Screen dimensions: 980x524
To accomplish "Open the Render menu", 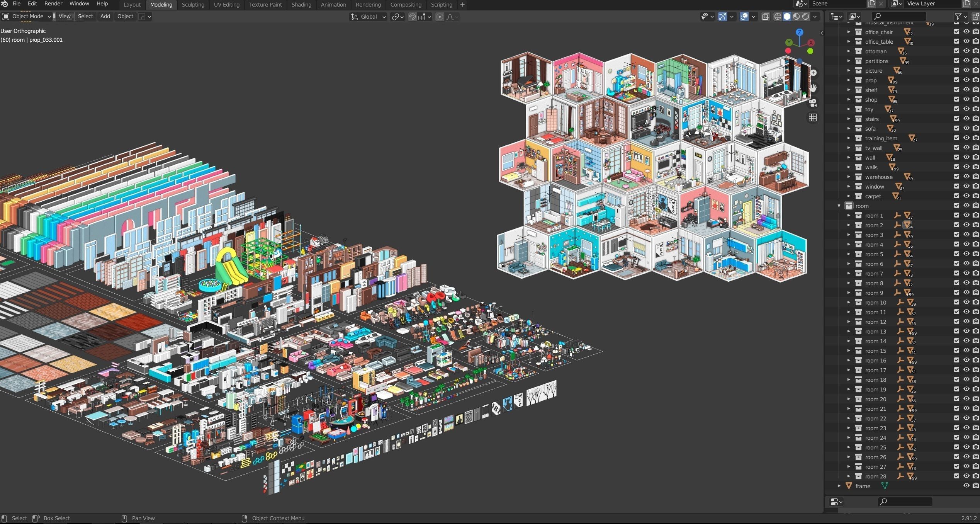I will pos(53,3).
